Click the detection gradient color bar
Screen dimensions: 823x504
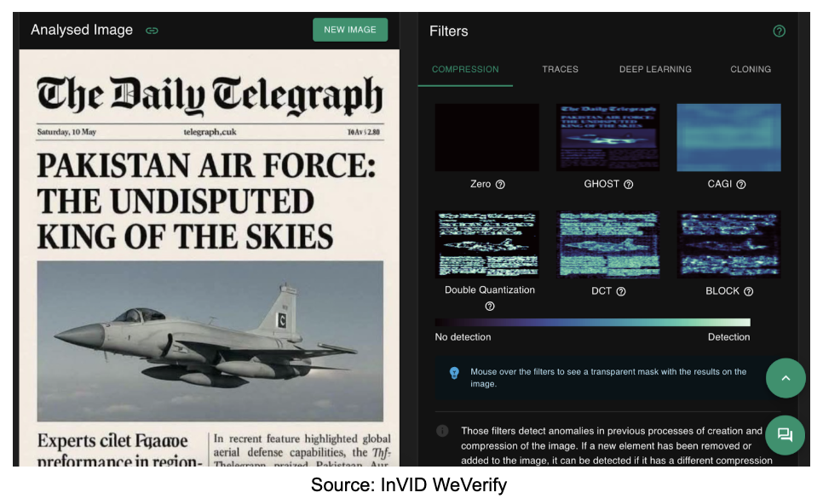point(593,322)
